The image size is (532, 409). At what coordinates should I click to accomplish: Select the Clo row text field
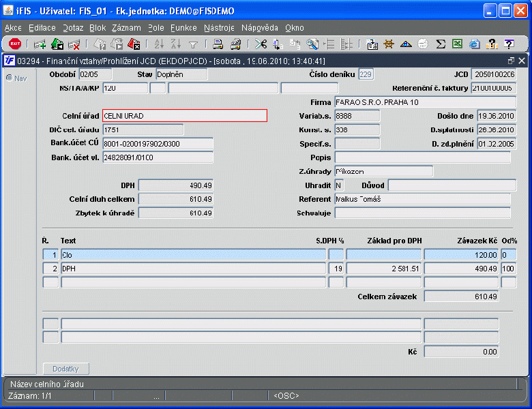click(x=193, y=255)
